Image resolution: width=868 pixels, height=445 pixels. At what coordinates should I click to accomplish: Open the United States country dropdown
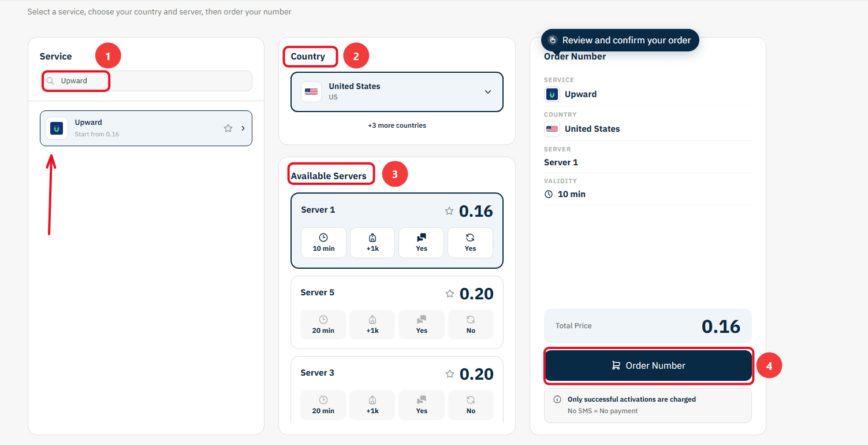pos(397,91)
